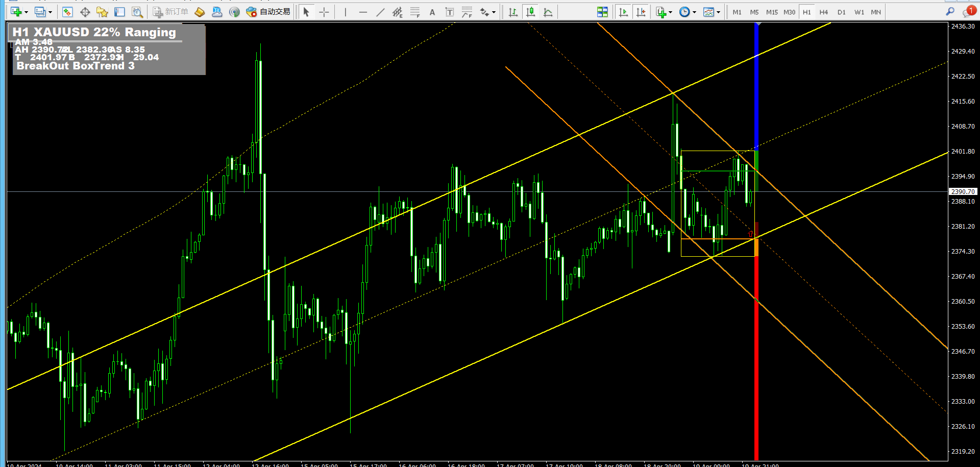
Task: Switch to the M15 timeframe
Action: [x=772, y=12]
